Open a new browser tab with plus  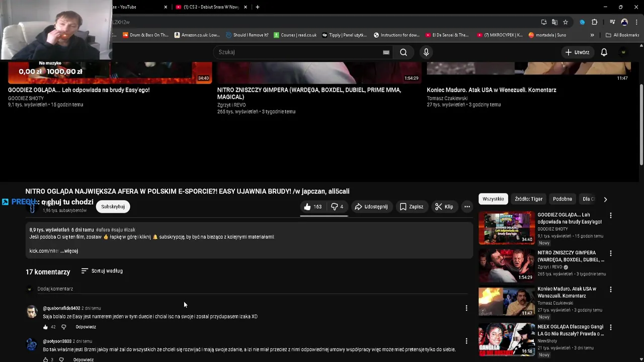[x=258, y=7]
